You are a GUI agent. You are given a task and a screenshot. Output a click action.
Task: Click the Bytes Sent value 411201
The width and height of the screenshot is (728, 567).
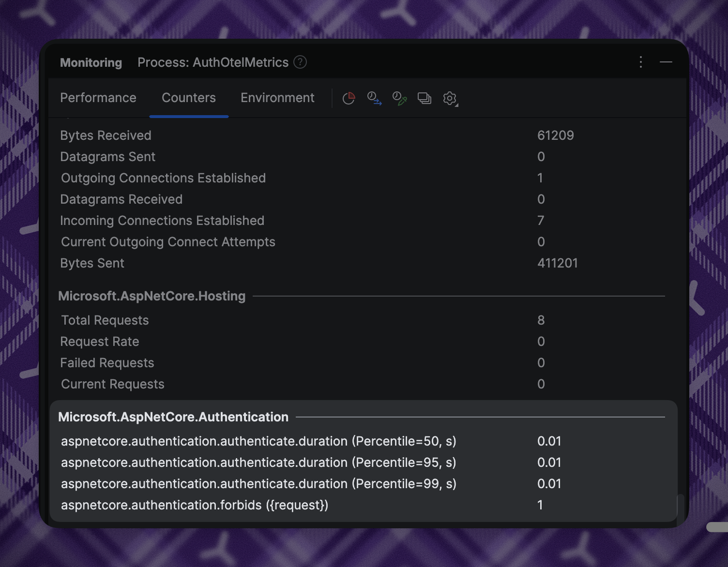tap(558, 263)
